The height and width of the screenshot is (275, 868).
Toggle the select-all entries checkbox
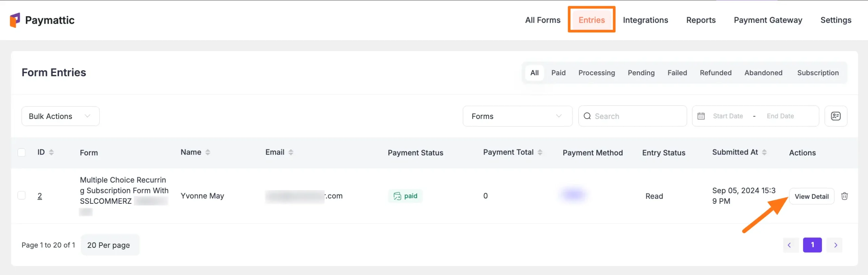(x=21, y=152)
